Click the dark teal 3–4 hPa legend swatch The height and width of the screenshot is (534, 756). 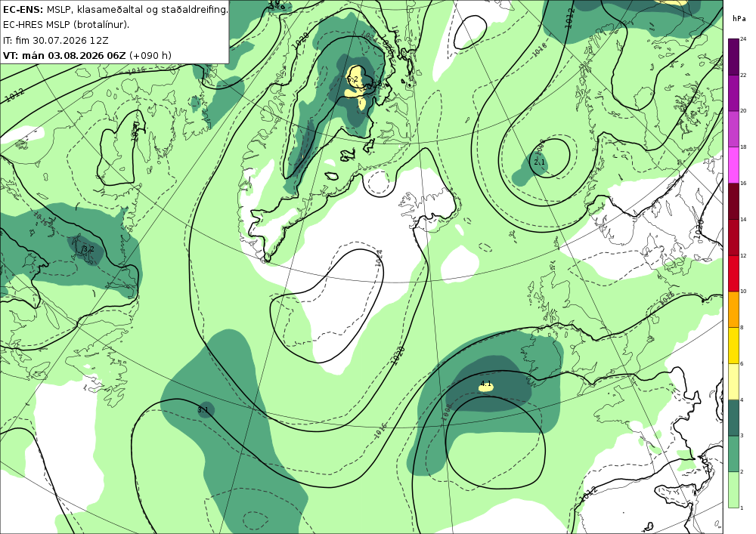[x=734, y=418]
